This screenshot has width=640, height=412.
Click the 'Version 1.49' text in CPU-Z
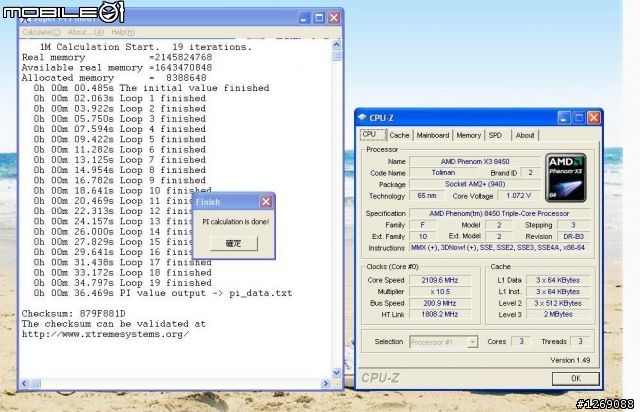(x=570, y=360)
